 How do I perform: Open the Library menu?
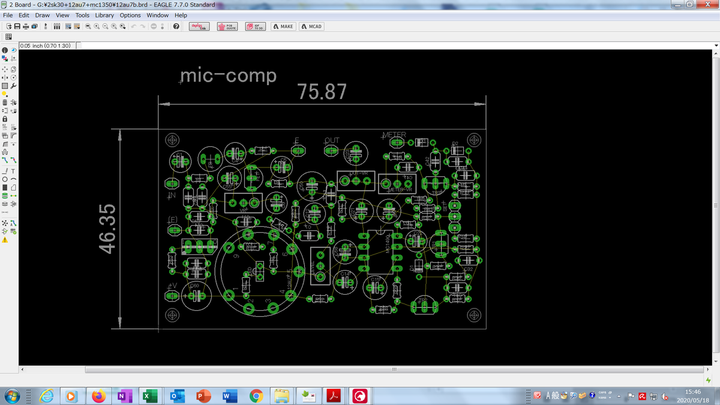tap(104, 16)
